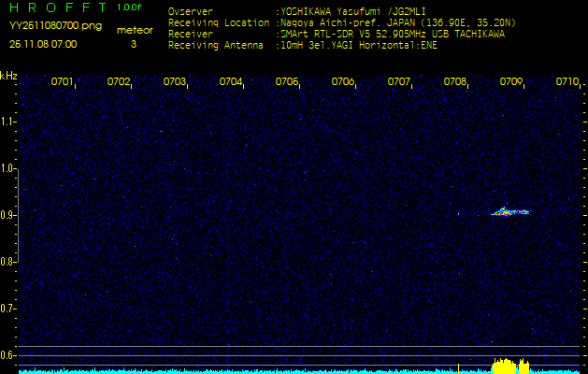Click the bright meteor echo near 0709
The image size is (588, 374).
[510, 212]
